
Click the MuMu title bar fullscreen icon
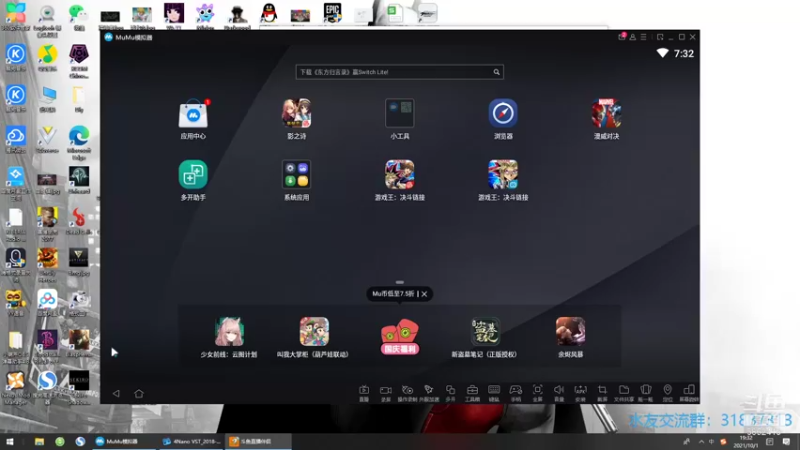[x=660, y=37]
